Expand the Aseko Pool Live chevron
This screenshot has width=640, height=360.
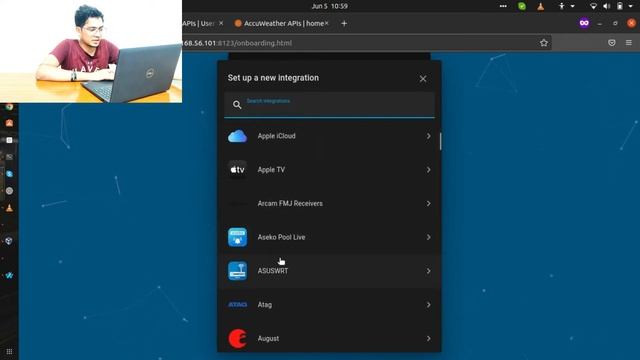coord(428,237)
